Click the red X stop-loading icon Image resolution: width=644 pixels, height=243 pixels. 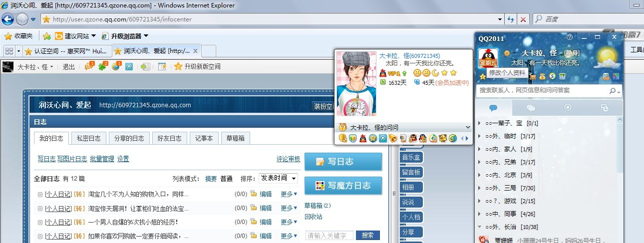point(523,19)
